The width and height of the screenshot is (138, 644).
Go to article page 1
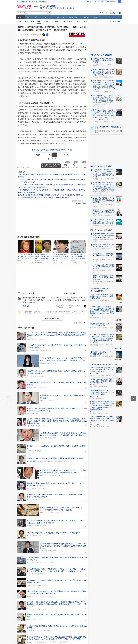coord(44,155)
